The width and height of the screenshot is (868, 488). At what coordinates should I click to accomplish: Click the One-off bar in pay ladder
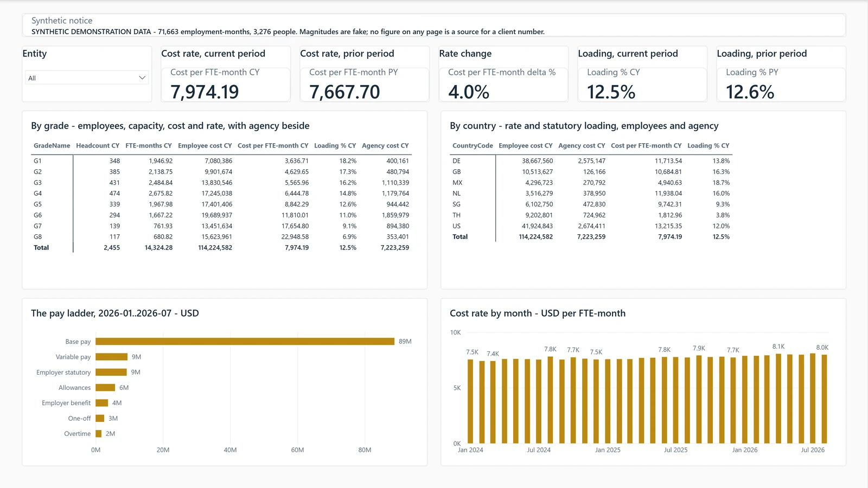coord(100,418)
